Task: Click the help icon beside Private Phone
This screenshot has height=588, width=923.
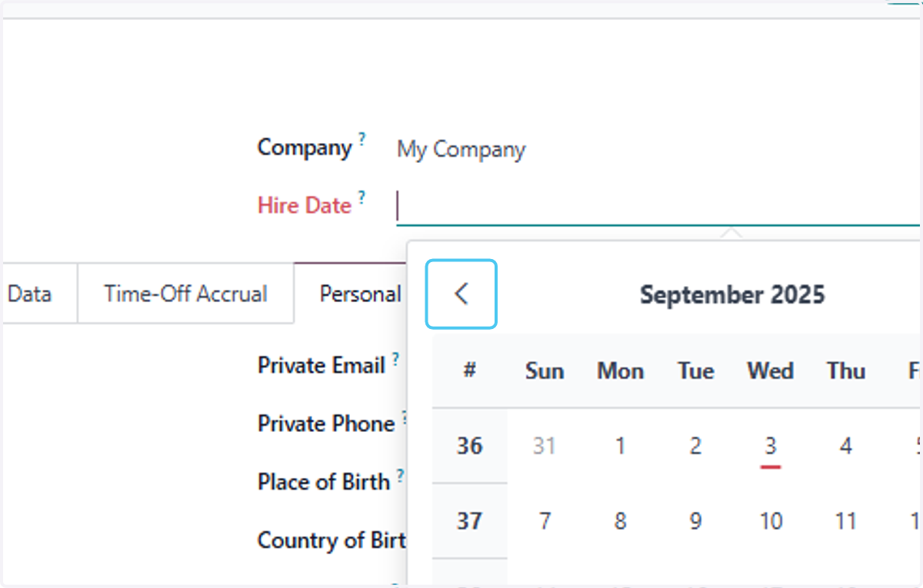Action: tap(404, 417)
